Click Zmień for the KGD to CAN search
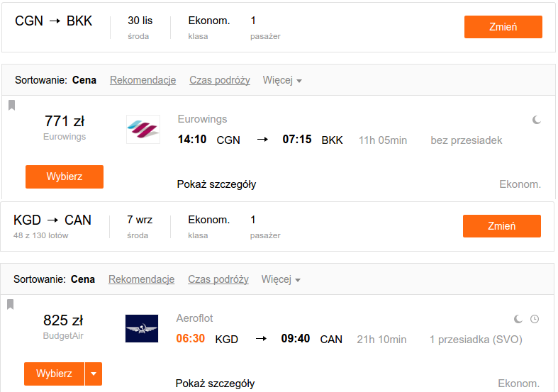Image resolution: width=558 pixels, height=392 pixels. click(x=502, y=226)
